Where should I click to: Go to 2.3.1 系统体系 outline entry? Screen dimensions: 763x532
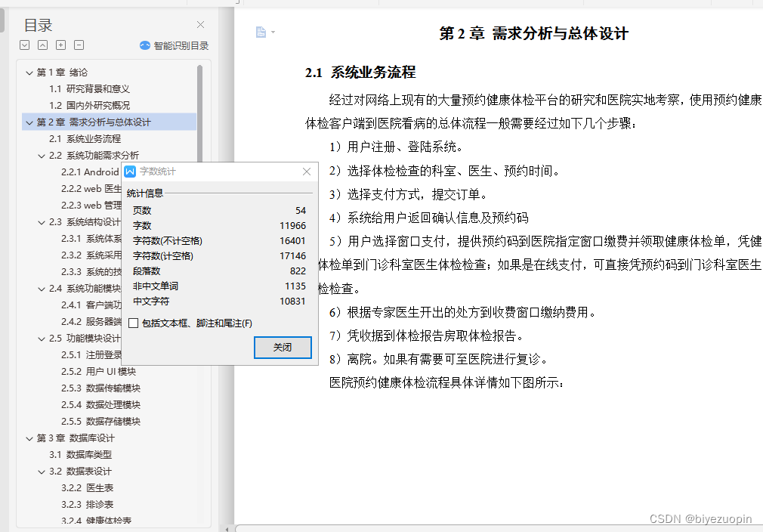point(91,239)
